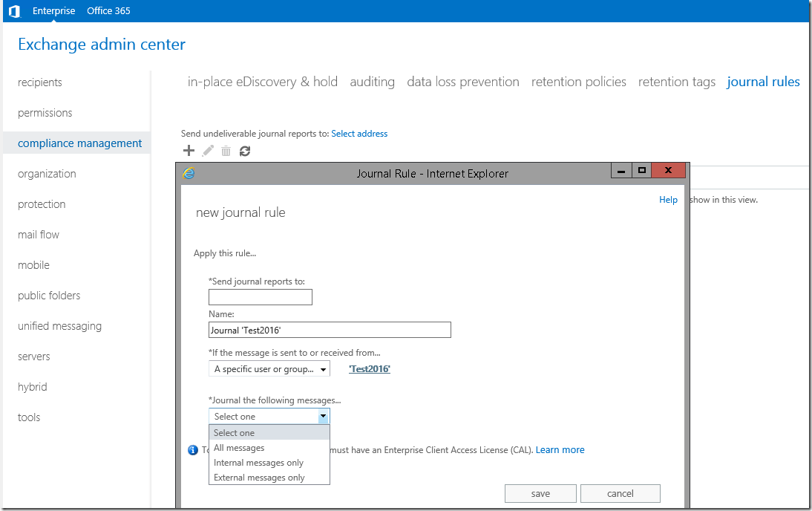Screen dimensions: 812x511
Task: Switch to auditing tab
Action: (373, 82)
